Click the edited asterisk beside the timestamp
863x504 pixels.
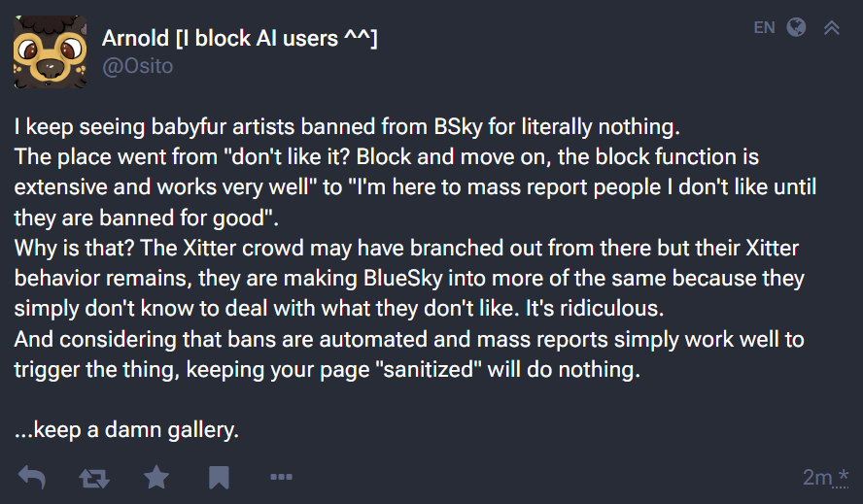[x=844, y=475]
